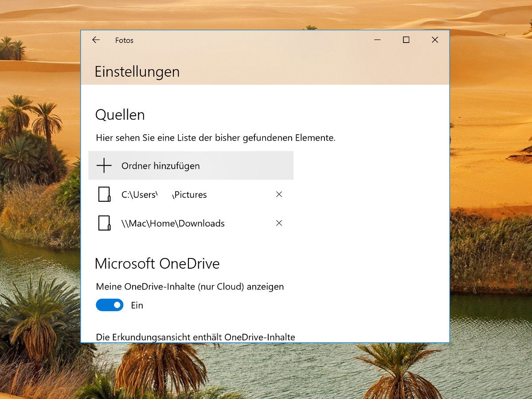Image resolution: width=532 pixels, height=399 pixels.
Task: Minimize the Fotos window
Action: [377, 40]
